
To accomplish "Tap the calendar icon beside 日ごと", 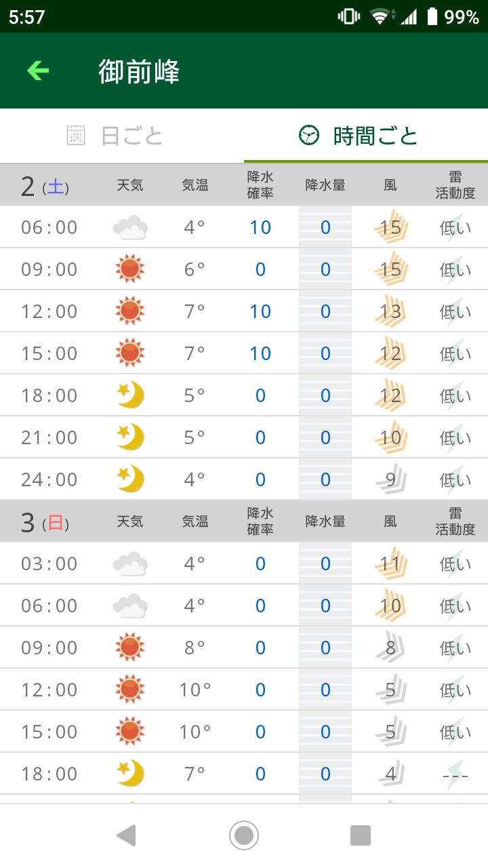I will (76, 136).
